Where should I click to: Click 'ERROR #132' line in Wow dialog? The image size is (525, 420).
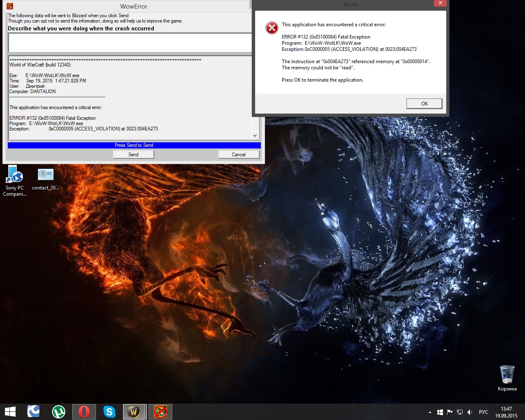click(x=326, y=37)
